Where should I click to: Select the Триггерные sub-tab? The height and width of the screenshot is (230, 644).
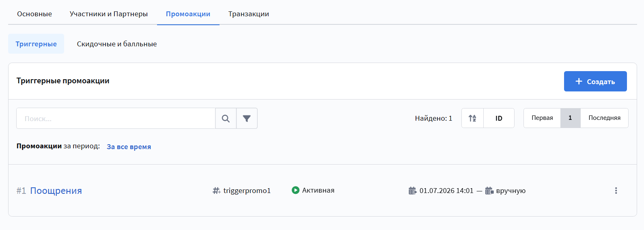coord(36,44)
